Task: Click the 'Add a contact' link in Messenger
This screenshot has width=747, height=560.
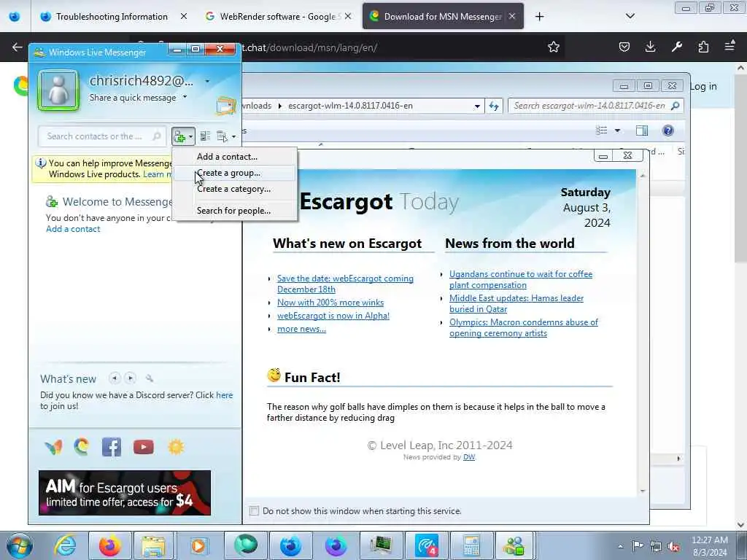Action: [73, 229]
